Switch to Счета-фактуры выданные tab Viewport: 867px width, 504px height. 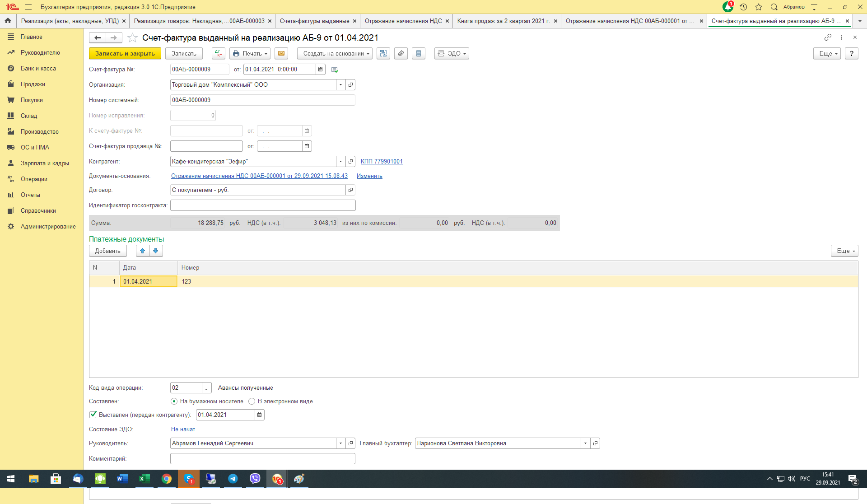(314, 21)
